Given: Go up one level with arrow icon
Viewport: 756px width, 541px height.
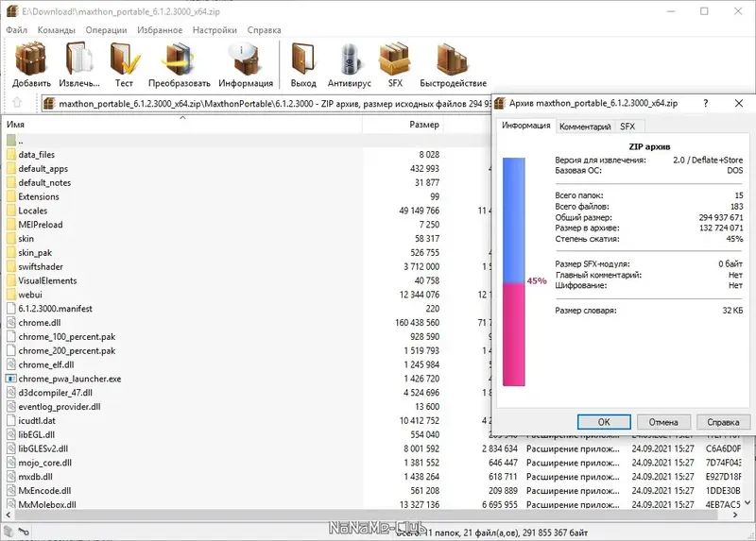Looking at the screenshot, I should (x=17, y=103).
